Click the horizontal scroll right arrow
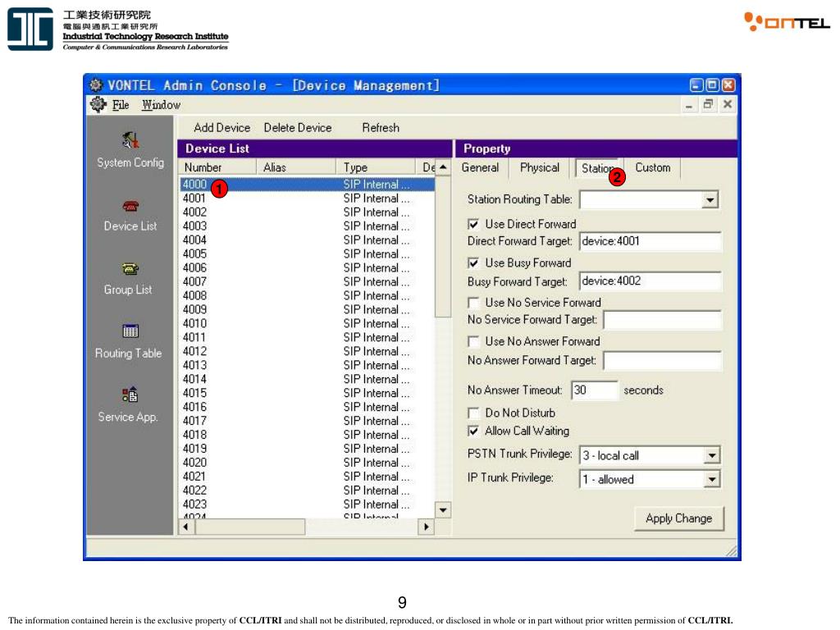The width and height of the screenshot is (840, 630). (x=426, y=527)
